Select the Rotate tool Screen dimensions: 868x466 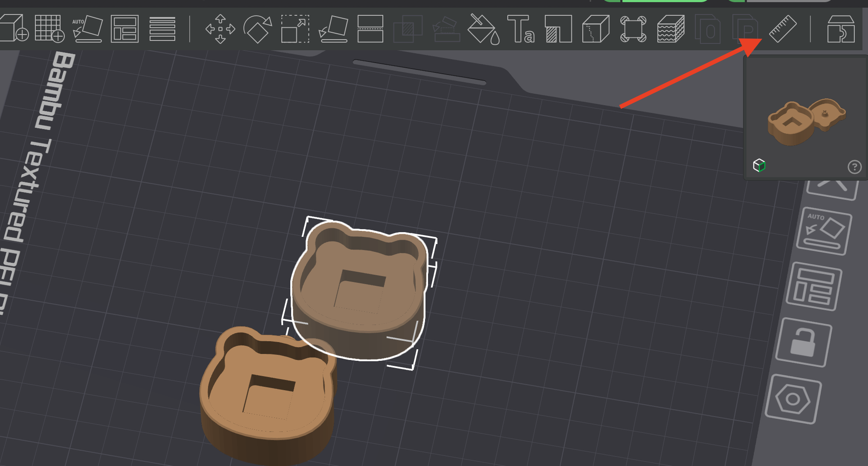[258, 29]
